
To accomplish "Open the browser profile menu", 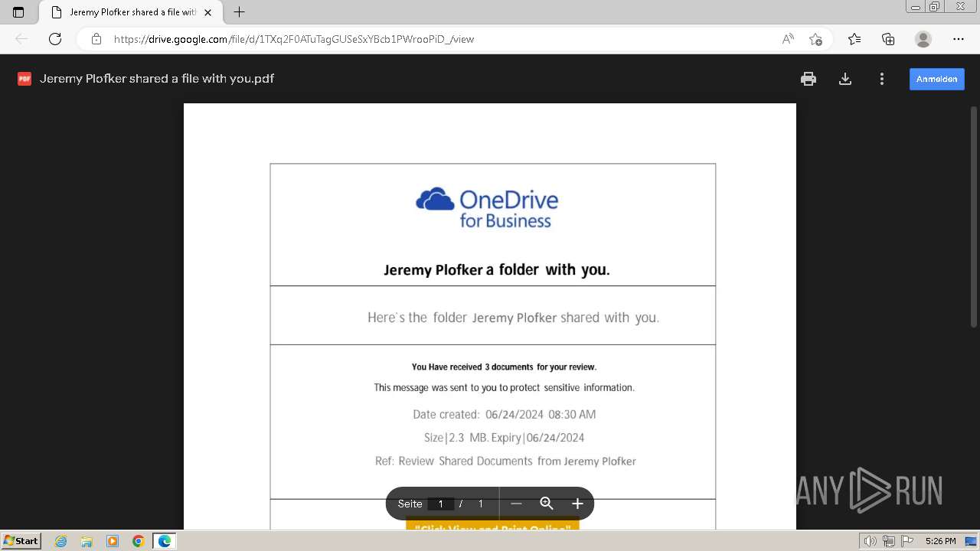I will click(923, 39).
